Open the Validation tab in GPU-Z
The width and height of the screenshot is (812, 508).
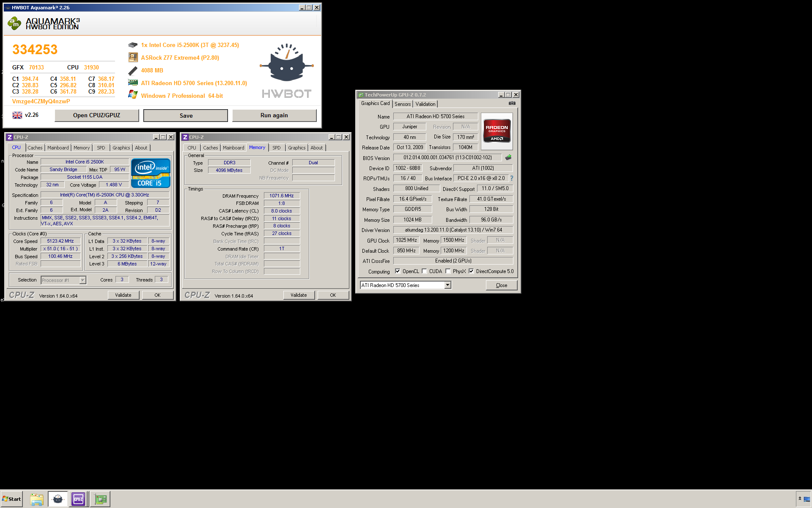click(425, 104)
